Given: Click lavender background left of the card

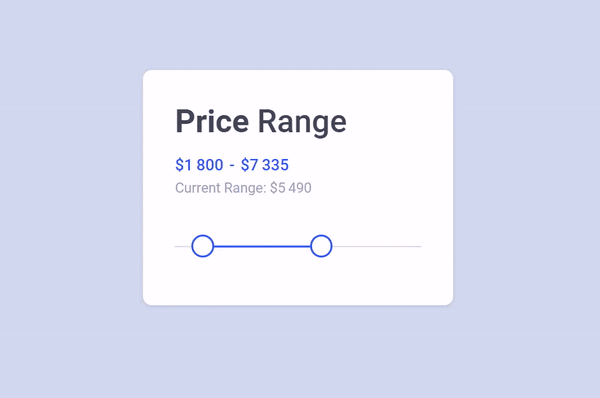Looking at the screenshot, I should tap(71, 188).
